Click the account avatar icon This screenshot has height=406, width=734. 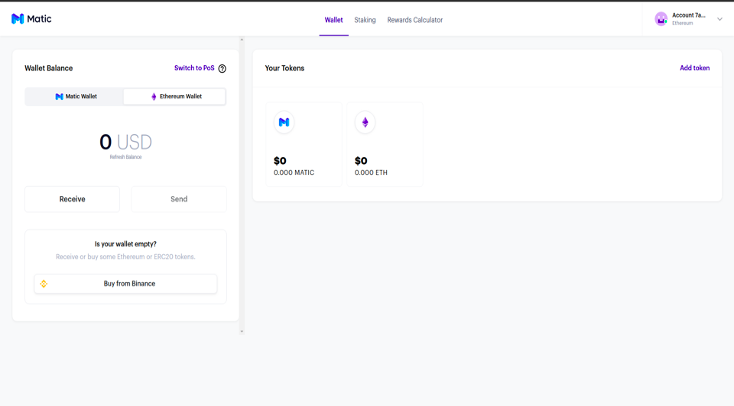(x=661, y=19)
